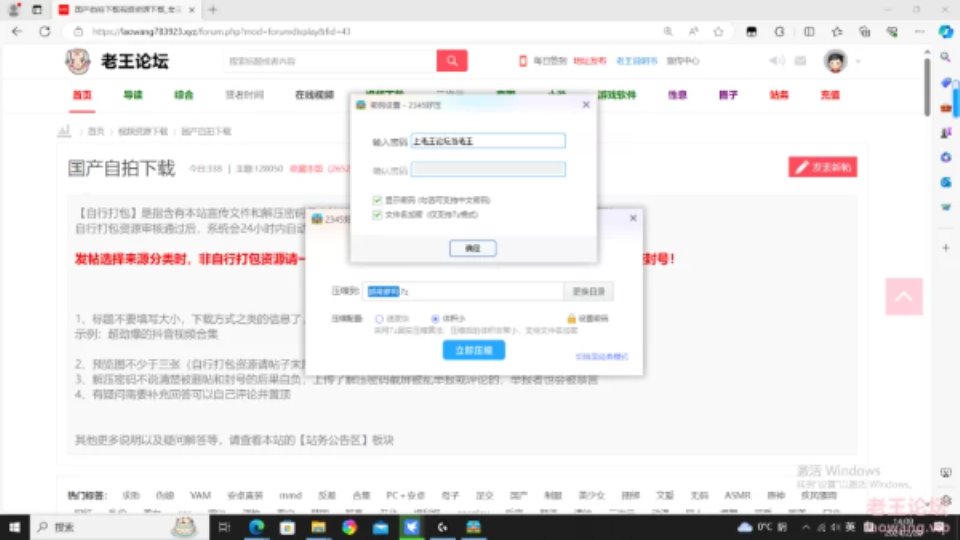Expand the system tray hidden icons chevron
960x540 pixels.
[806, 527]
